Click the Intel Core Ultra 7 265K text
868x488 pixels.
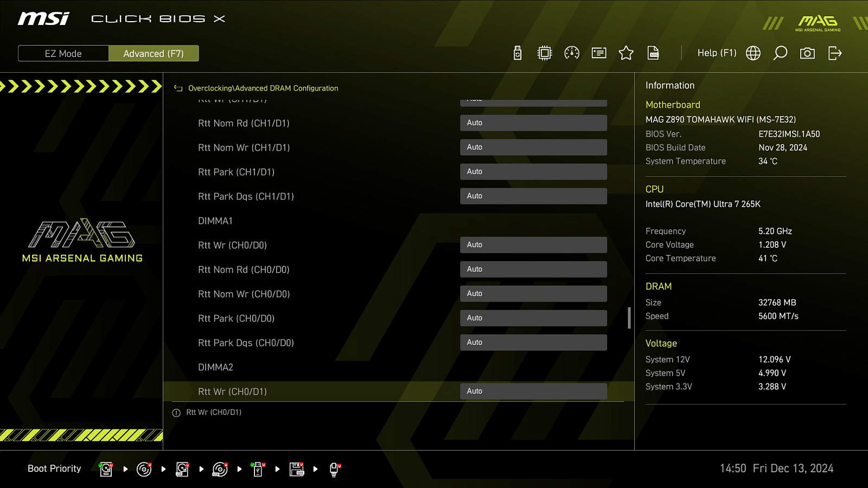pyautogui.click(x=703, y=204)
